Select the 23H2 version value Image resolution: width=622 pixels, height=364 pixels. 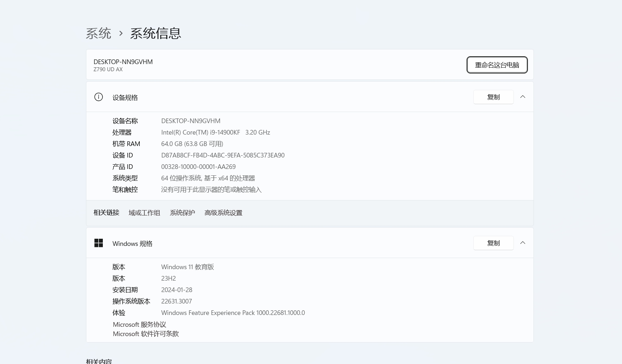pyautogui.click(x=168, y=278)
